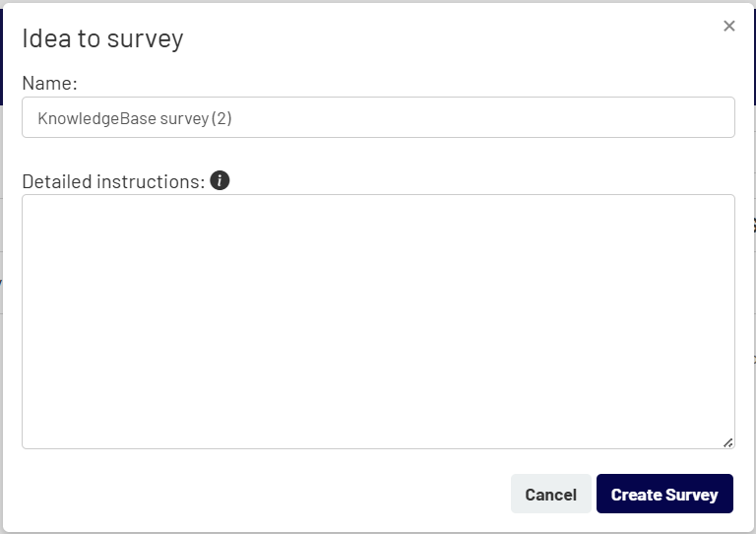This screenshot has height=534, width=756.
Task: Click the Cancel button
Action: [x=550, y=494]
